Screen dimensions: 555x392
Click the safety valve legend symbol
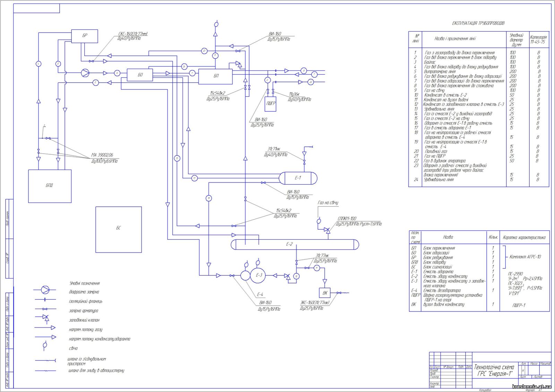46,318
